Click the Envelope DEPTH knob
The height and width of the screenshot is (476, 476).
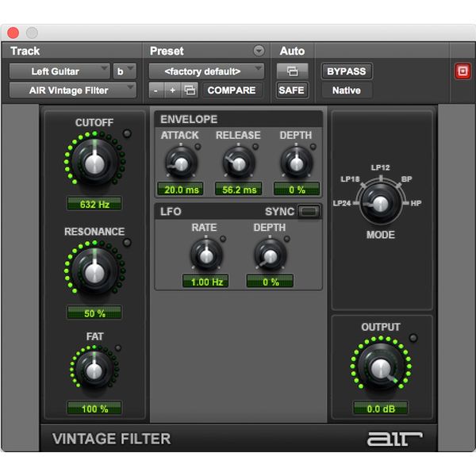click(297, 163)
